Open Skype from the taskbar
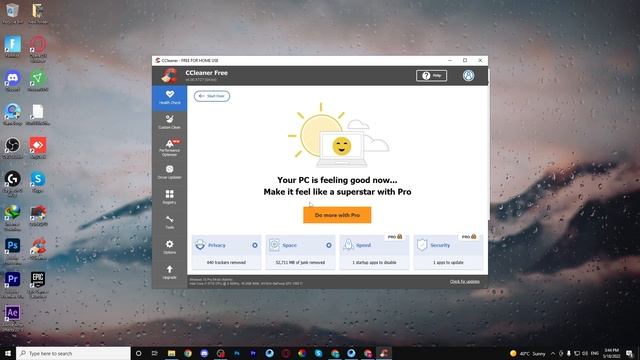 pos(319,353)
